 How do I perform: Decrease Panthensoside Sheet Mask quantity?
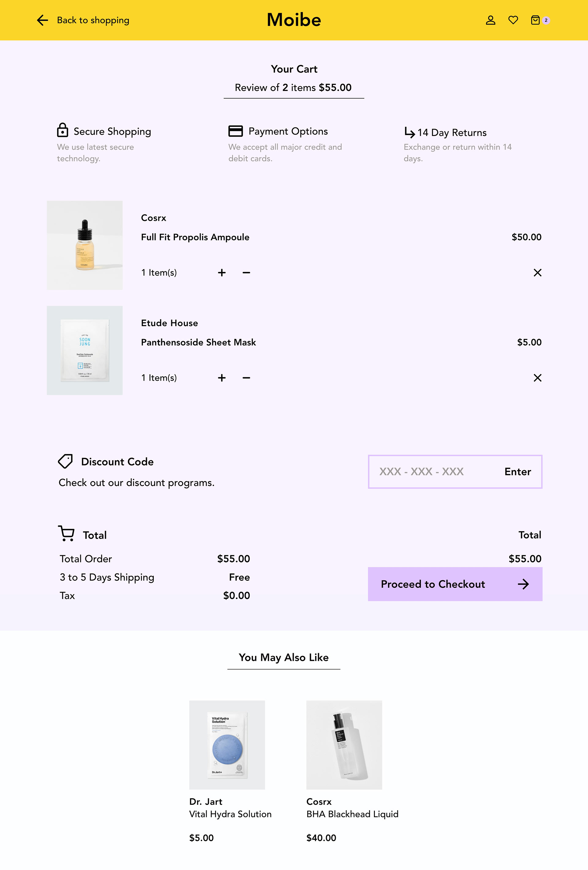246,378
